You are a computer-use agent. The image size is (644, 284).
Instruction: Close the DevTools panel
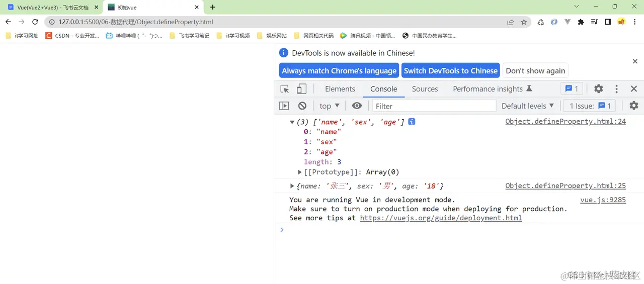pyautogui.click(x=634, y=89)
